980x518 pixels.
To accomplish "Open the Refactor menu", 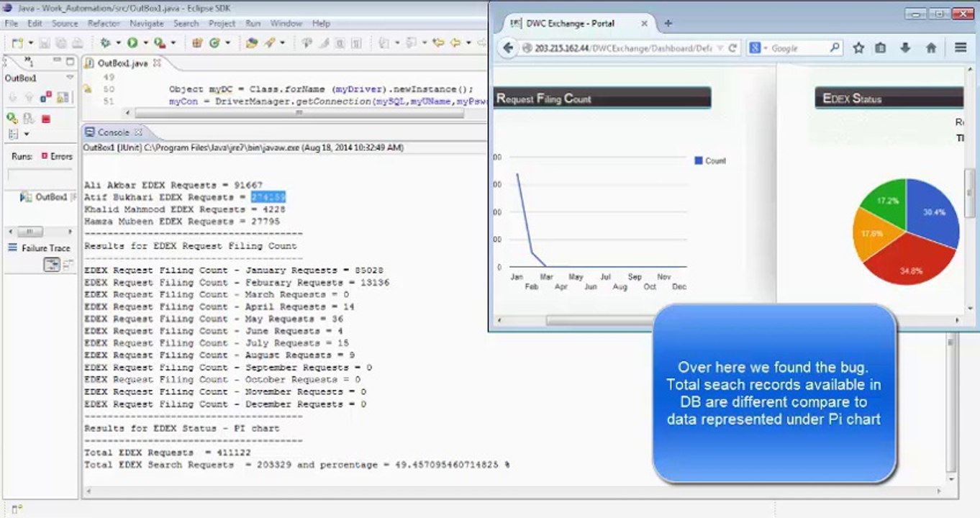I will point(104,24).
